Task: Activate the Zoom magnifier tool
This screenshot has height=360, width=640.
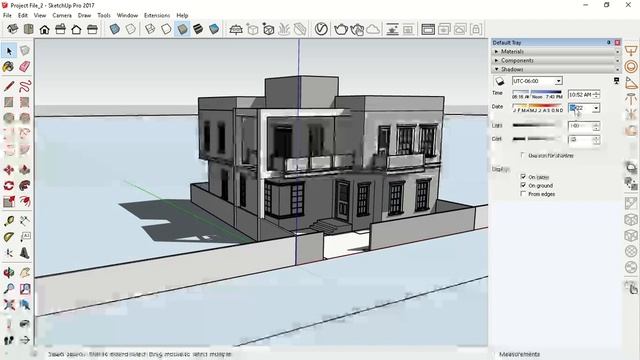Action: tap(9, 289)
